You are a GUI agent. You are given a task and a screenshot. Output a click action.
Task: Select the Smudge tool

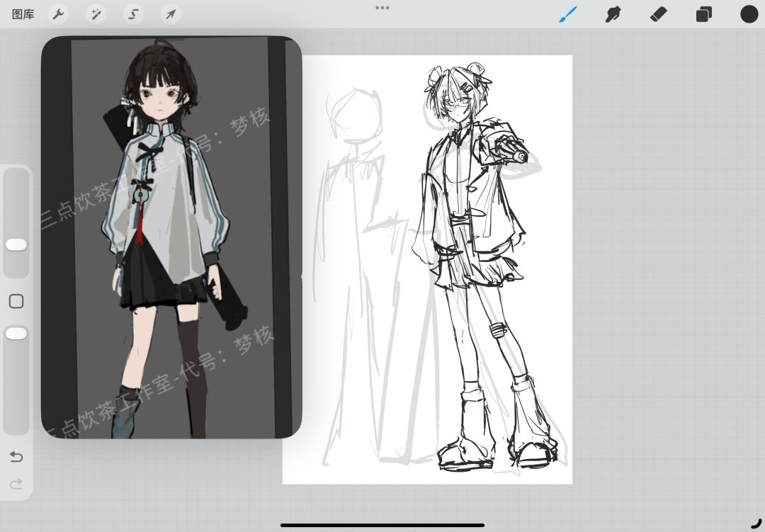(x=613, y=14)
